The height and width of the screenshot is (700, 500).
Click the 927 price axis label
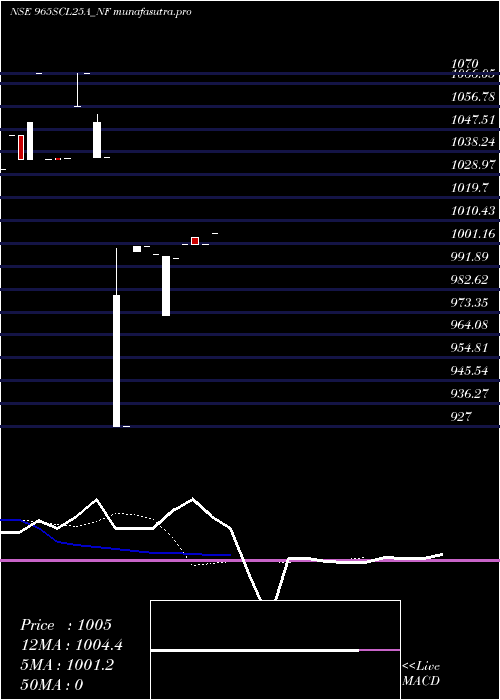pos(461,417)
